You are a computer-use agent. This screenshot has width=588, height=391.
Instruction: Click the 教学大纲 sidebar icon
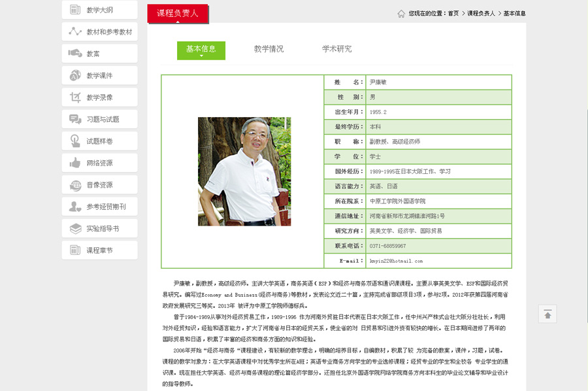tap(75, 10)
